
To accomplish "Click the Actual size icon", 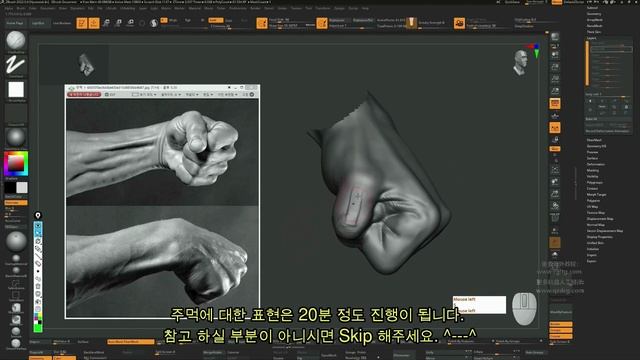I will (555, 78).
